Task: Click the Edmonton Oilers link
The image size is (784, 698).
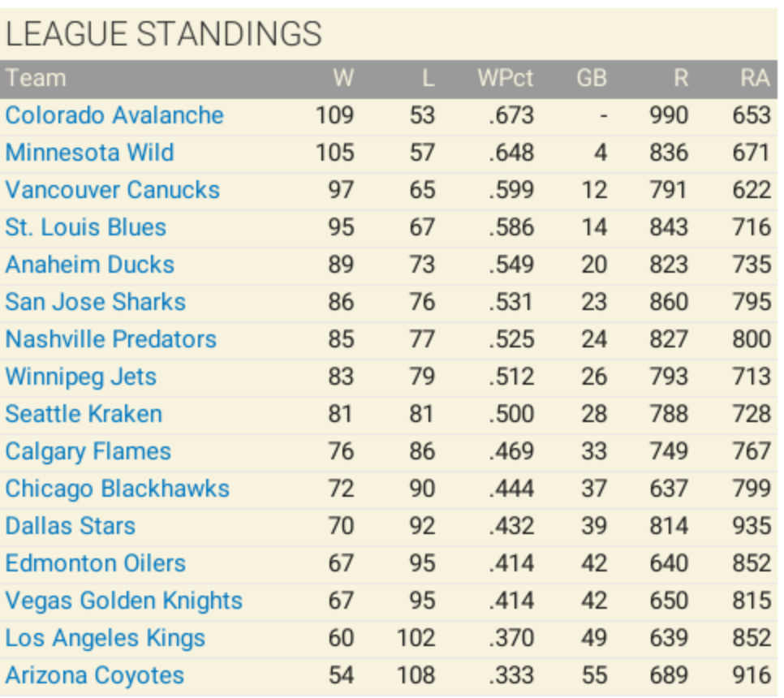Action: tap(95, 563)
